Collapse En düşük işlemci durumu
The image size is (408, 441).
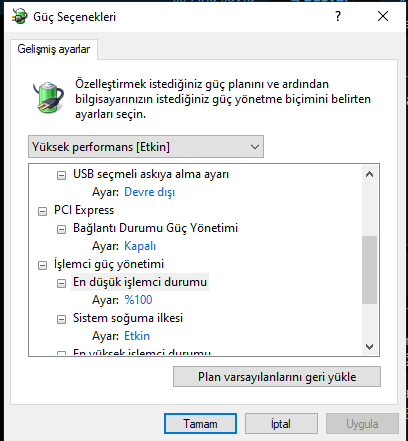tap(61, 283)
